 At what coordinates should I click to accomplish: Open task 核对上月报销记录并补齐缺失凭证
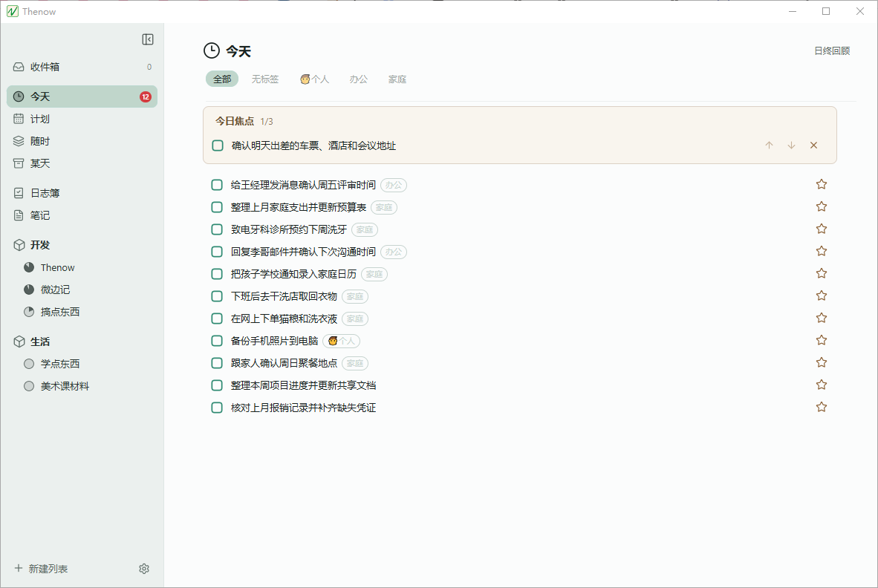(303, 408)
